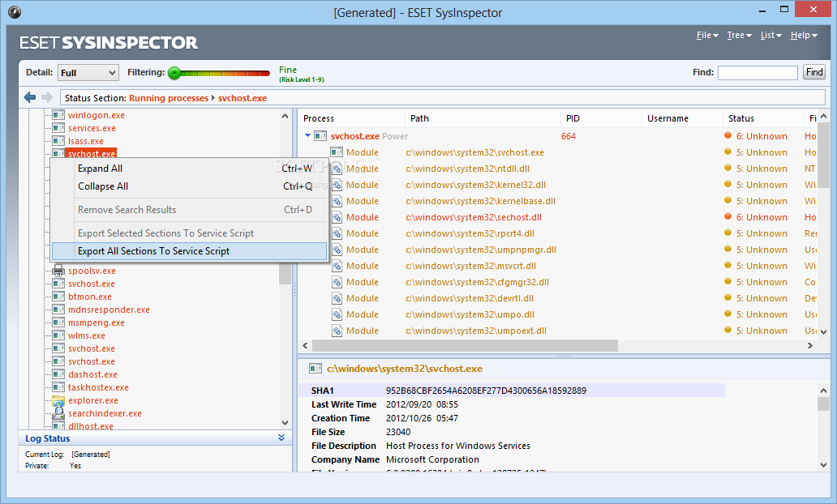
Task: Click the module icon for umpoext.dll
Action: point(337,331)
